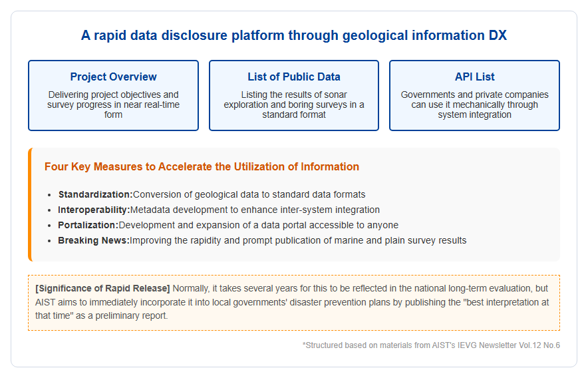Click the '[Significance of Rapid Release]' label

pyautogui.click(x=102, y=288)
